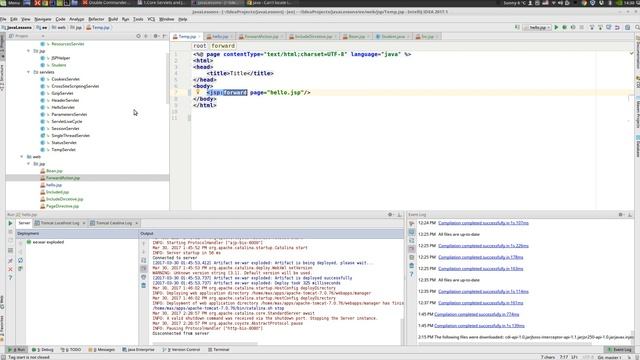
Task: Click the Version Control tool window button
Action: tap(181, 349)
